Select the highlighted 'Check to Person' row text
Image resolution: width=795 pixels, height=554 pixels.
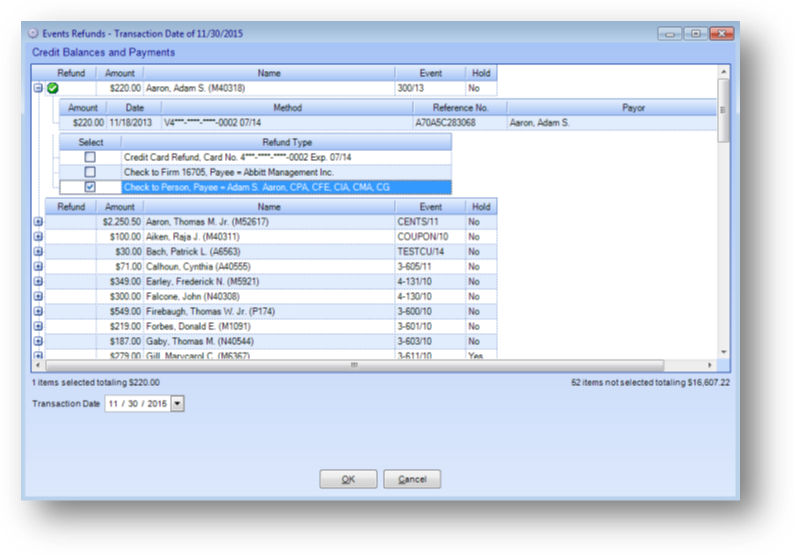click(257, 187)
